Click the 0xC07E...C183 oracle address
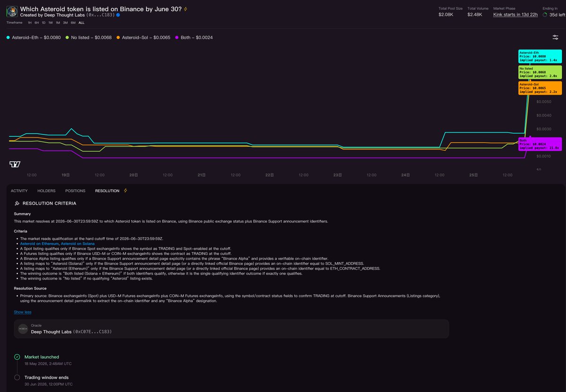This screenshot has height=392, width=566. pos(92,332)
